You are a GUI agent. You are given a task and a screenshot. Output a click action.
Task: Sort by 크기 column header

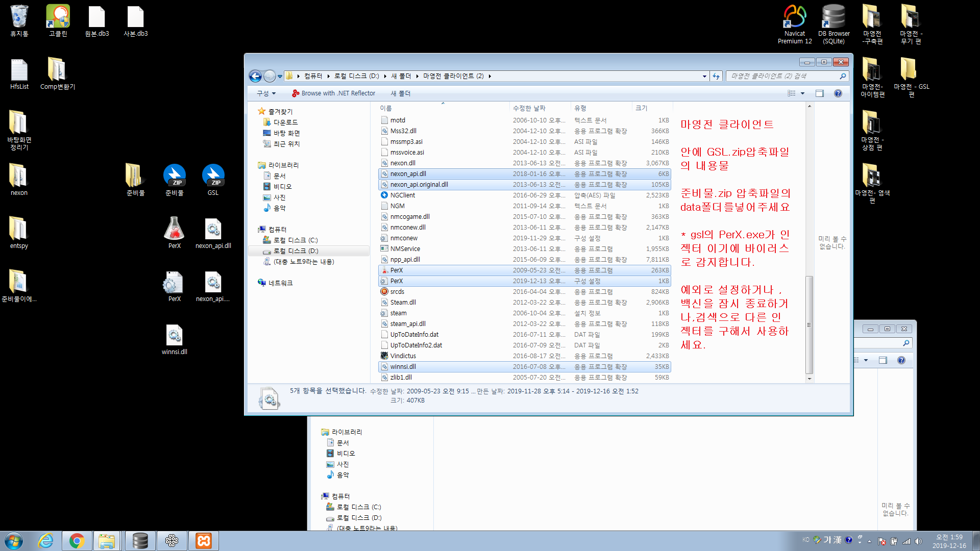pyautogui.click(x=652, y=108)
